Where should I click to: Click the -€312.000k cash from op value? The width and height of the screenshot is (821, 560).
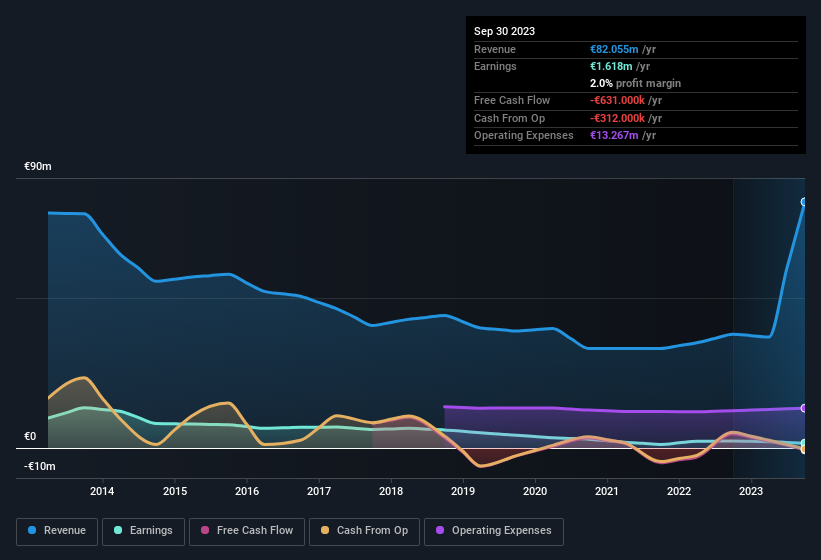pyautogui.click(x=617, y=118)
